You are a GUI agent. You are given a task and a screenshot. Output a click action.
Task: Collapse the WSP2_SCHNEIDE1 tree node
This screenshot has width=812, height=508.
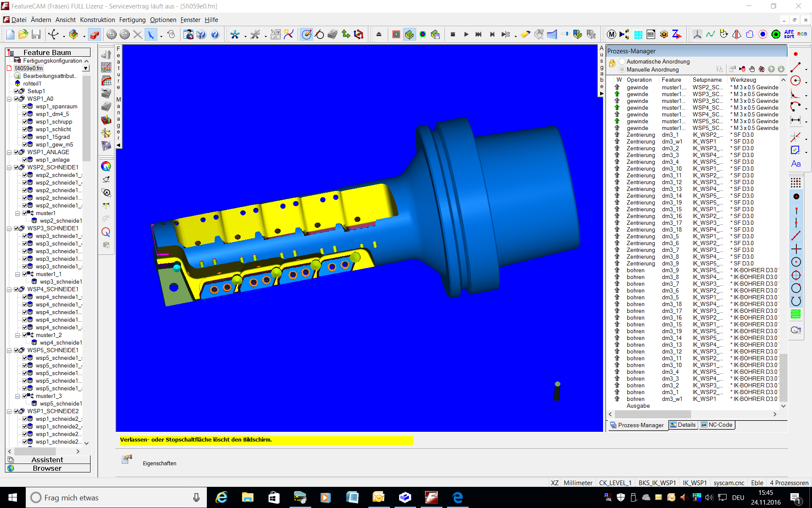point(9,168)
